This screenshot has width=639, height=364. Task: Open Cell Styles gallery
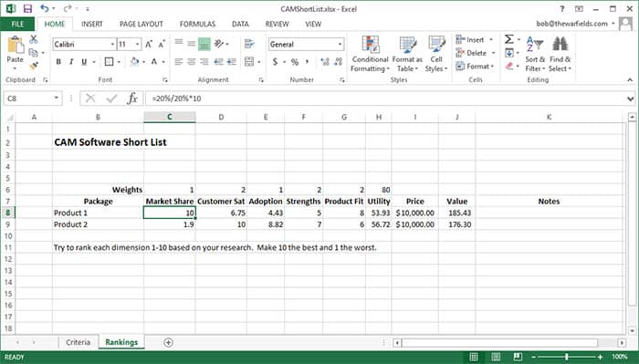coord(436,54)
